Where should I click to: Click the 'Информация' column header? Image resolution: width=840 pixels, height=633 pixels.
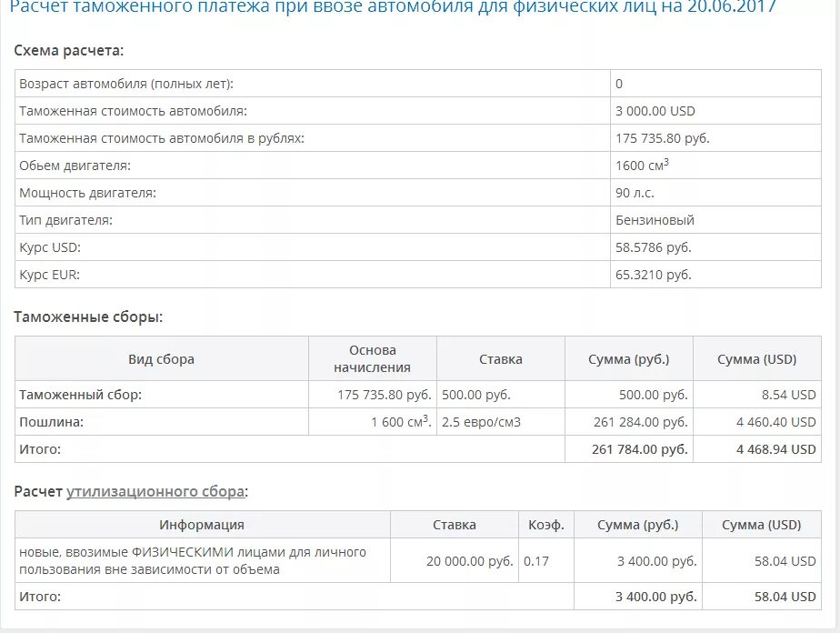click(x=202, y=525)
